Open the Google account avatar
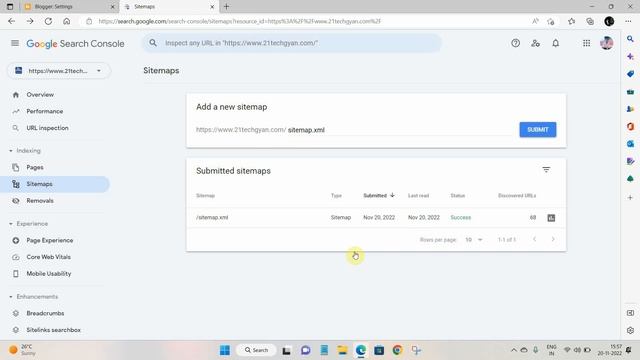 pyautogui.click(x=607, y=43)
